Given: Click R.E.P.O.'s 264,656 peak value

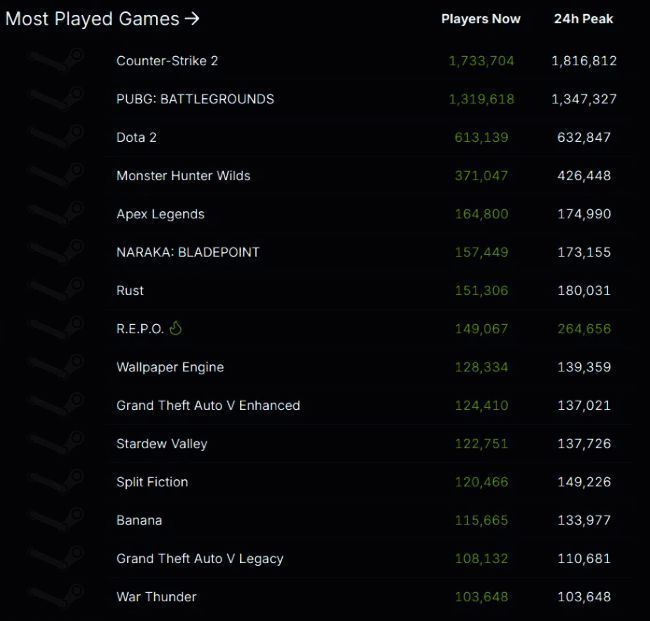Looking at the screenshot, I should coord(584,329).
